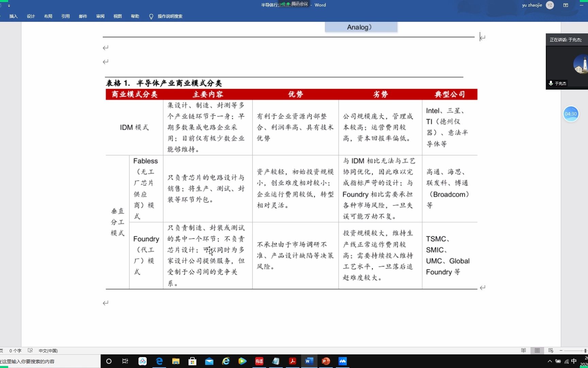Click the word count showing 0个字
Image resolution: width=588 pixels, height=368 pixels.
tap(15, 351)
